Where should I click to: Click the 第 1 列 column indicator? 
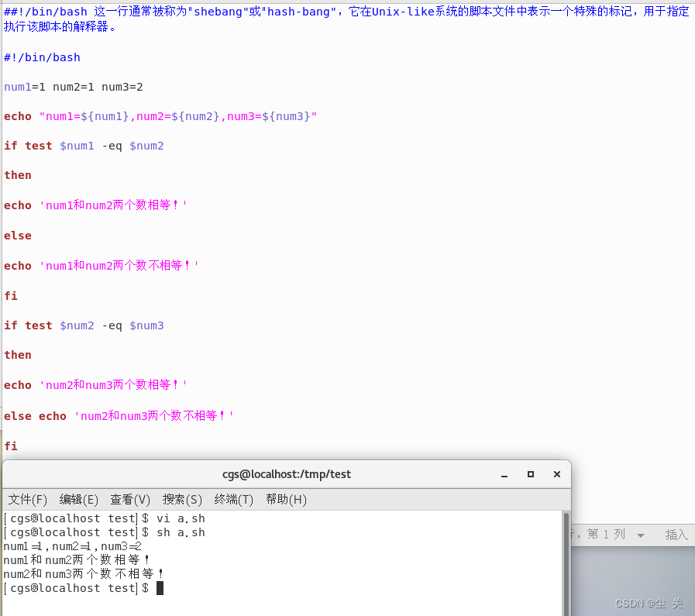coord(607,534)
